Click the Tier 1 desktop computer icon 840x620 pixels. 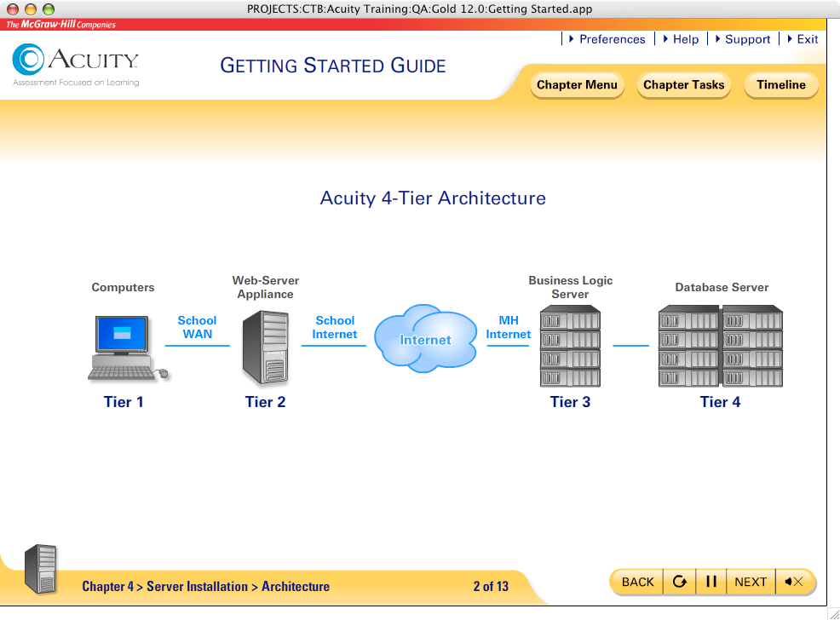point(126,347)
